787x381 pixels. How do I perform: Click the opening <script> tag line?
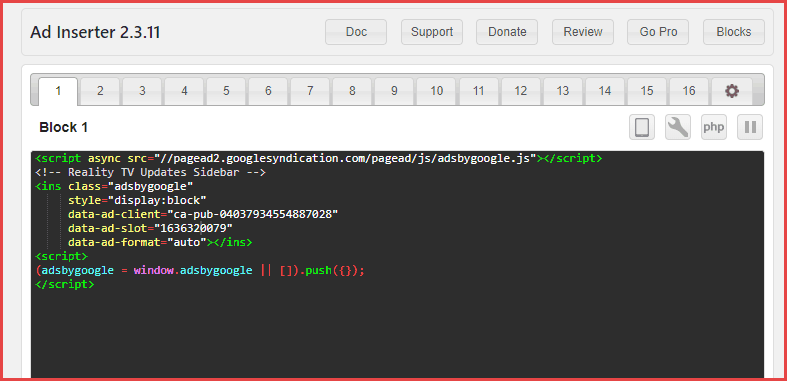tap(62, 257)
